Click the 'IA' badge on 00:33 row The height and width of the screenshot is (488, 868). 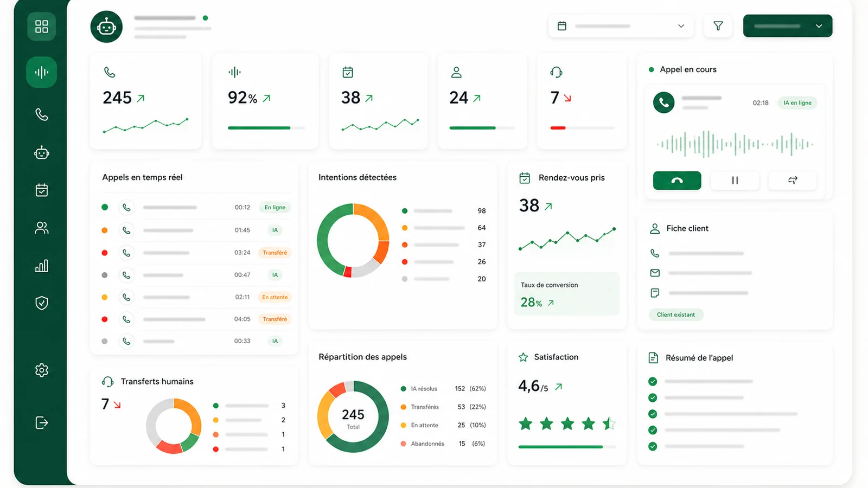(275, 341)
